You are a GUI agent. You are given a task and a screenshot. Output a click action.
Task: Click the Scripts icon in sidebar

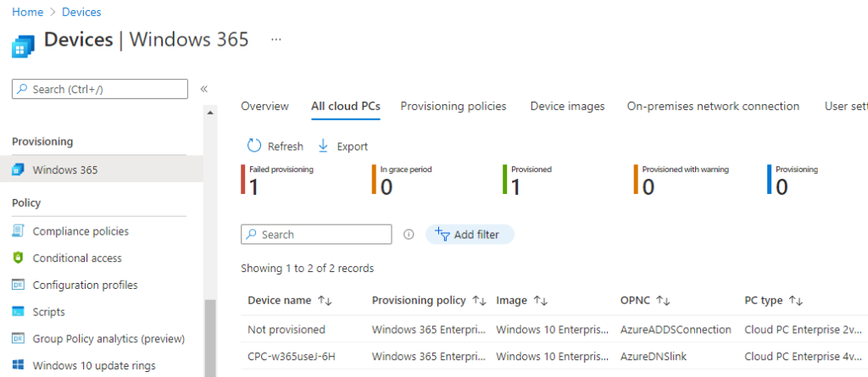point(18,312)
